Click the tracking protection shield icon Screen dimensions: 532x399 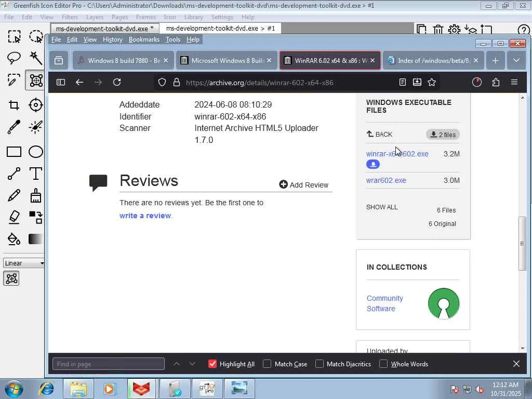pyautogui.click(x=162, y=82)
